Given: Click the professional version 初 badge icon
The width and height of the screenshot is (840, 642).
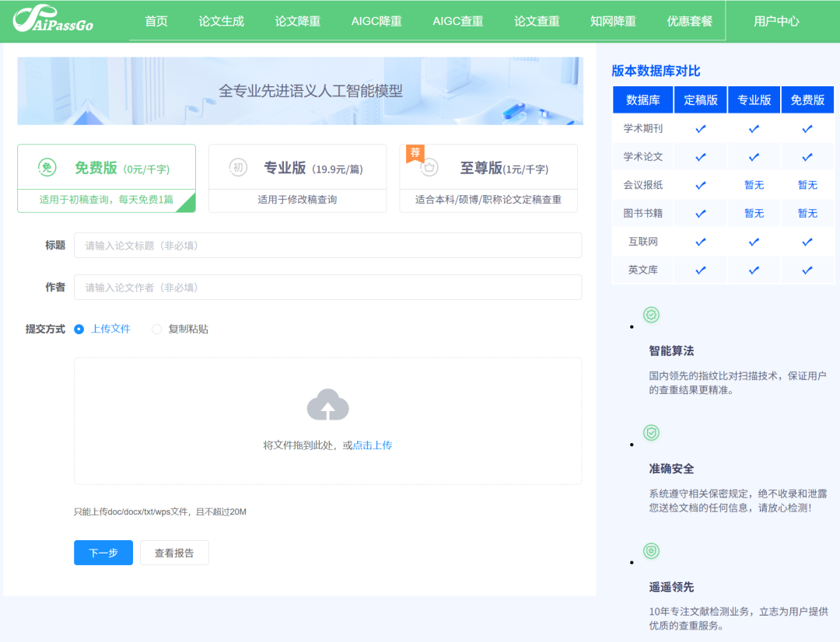Looking at the screenshot, I should click(238, 167).
